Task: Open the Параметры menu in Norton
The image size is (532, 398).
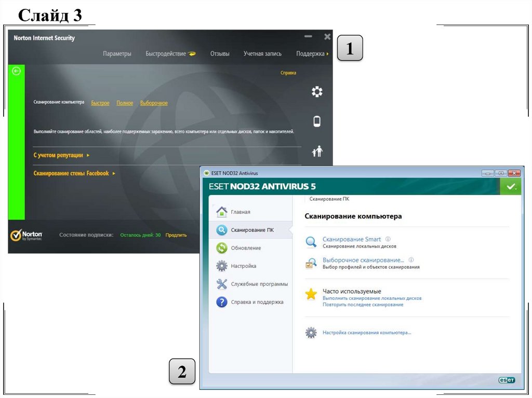Action: click(x=117, y=54)
